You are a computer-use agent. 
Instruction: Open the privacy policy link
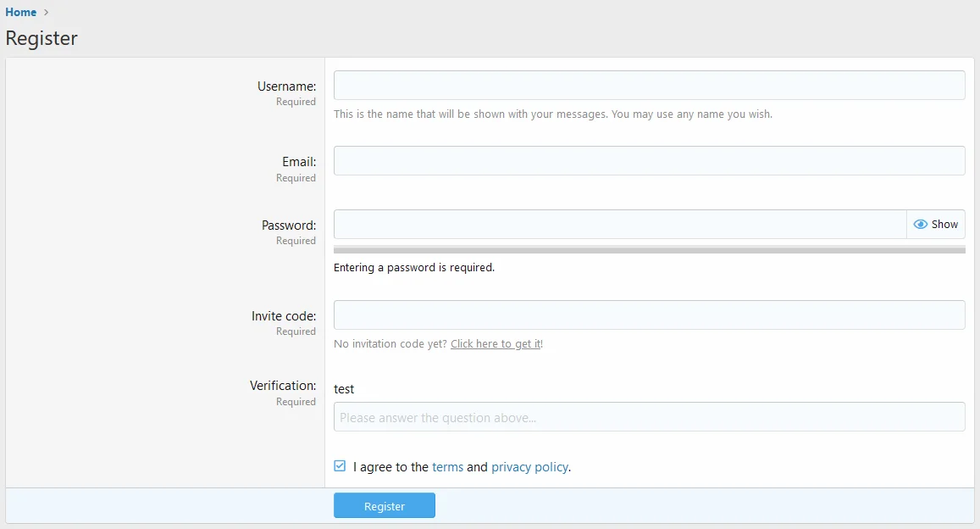point(529,467)
